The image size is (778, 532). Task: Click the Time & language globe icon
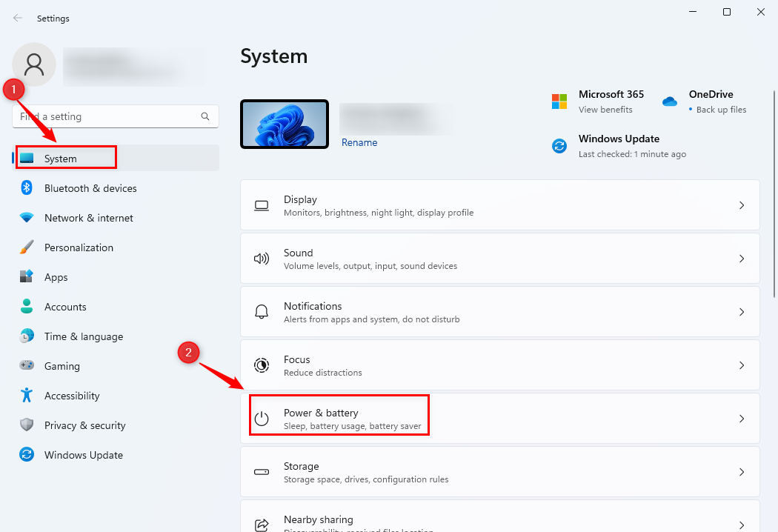pos(27,336)
